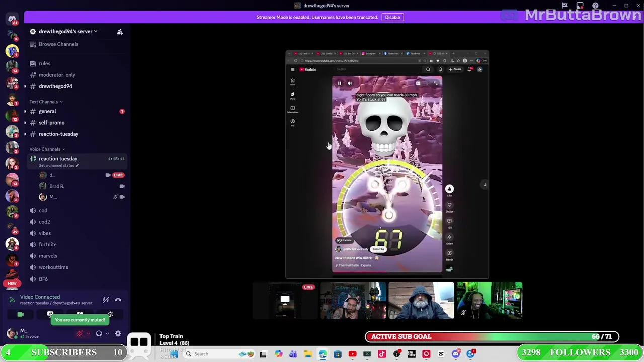644x362 pixels.
Task: Click the YouTube search magnifier button
Action: [428, 70]
